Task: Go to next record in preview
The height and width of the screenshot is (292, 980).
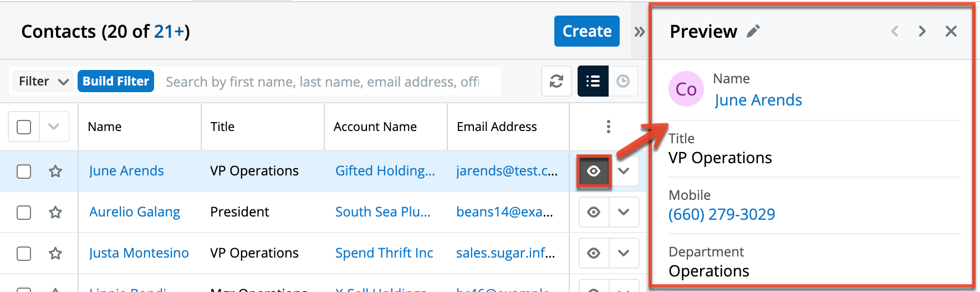Action: click(x=922, y=32)
